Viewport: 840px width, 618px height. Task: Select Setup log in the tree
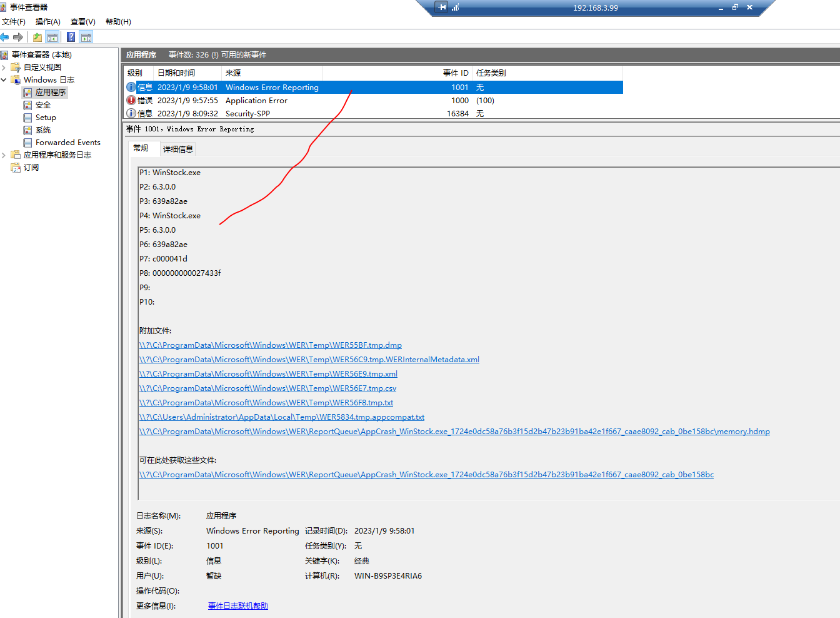[x=46, y=118]
